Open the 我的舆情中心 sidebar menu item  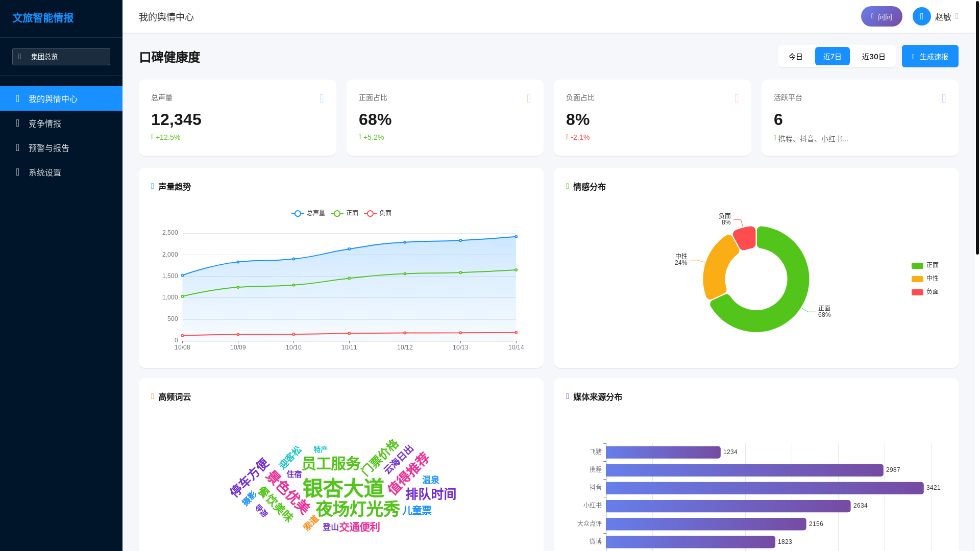pyautogui.click(x=61, y=98)
